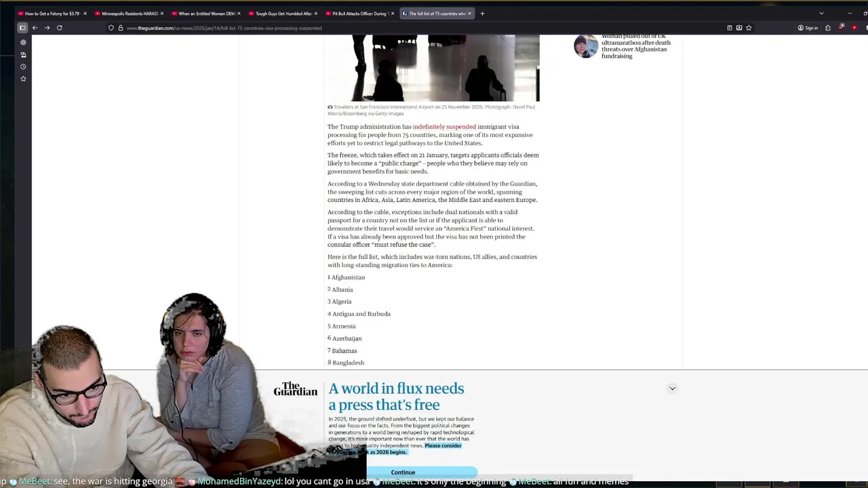Open bookmarks star in sidebar
Viewport: 868px width, 488px height.
point(23,79)
